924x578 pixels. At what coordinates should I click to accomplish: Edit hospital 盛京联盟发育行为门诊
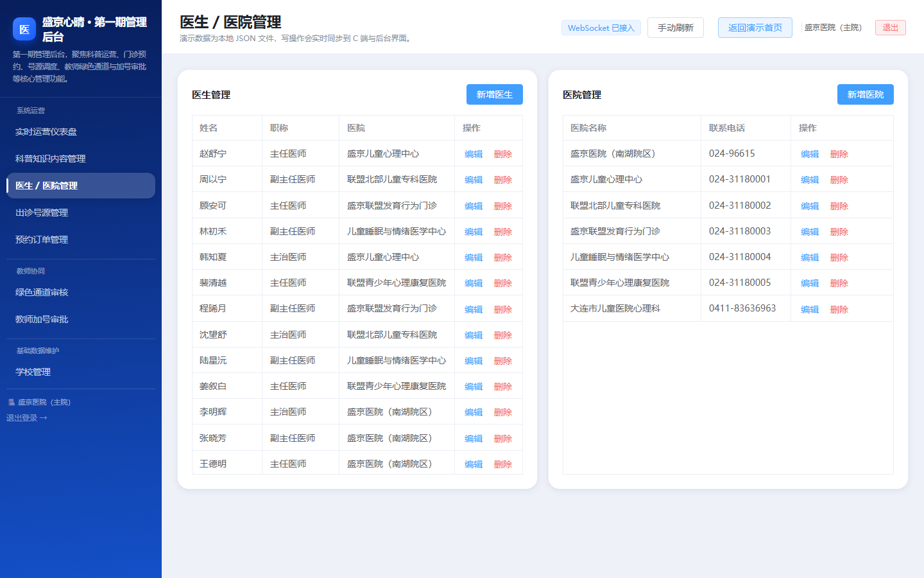(810, 232)
